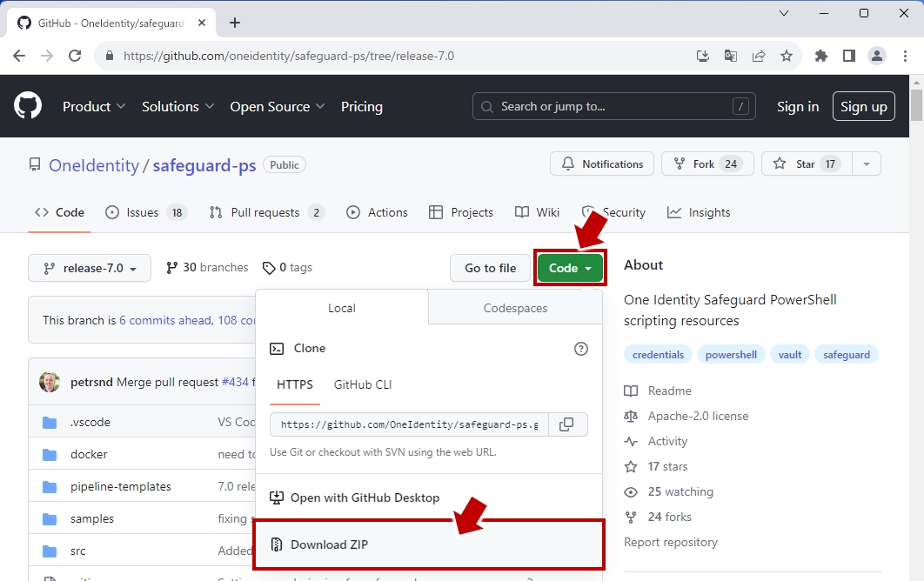This screenshot has height=581, width=924.
Task: Open the Actions tab
Action: tap(377, 213)
